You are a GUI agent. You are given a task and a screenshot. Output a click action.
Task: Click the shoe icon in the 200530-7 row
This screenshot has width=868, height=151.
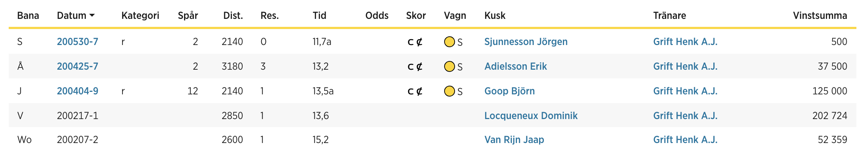click(415, 42)
